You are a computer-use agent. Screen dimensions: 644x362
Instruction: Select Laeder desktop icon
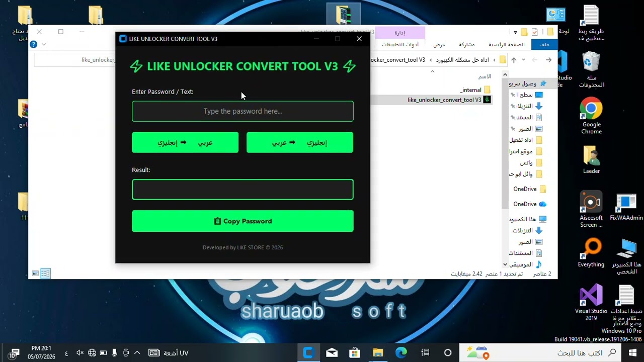pyautogui.click(x=591, y=160)
